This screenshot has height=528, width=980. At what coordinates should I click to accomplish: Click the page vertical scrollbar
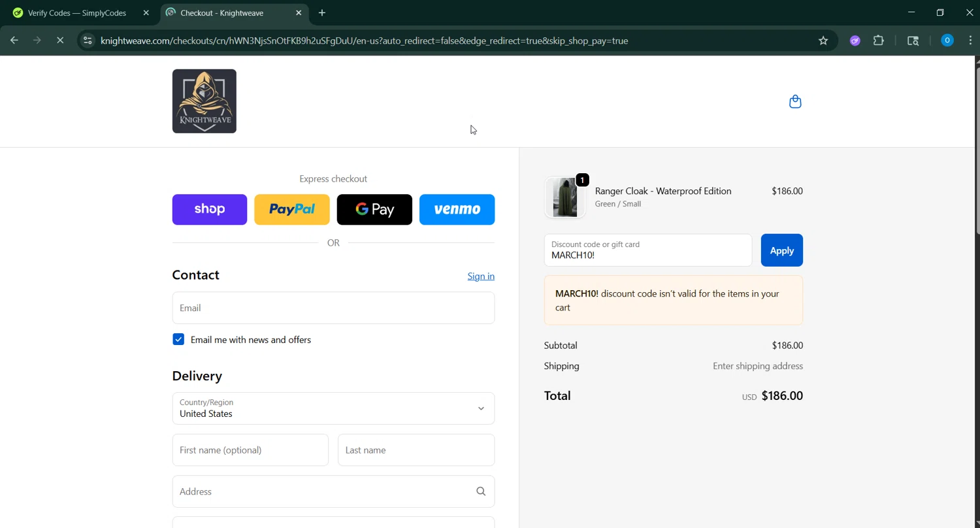click(x=977, y=150)
